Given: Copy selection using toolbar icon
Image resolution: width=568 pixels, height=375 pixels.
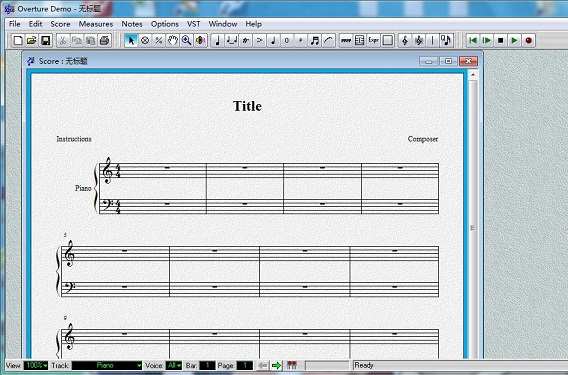Looking at the screenshot, I should pyautogui.click(x=76, y=40).
